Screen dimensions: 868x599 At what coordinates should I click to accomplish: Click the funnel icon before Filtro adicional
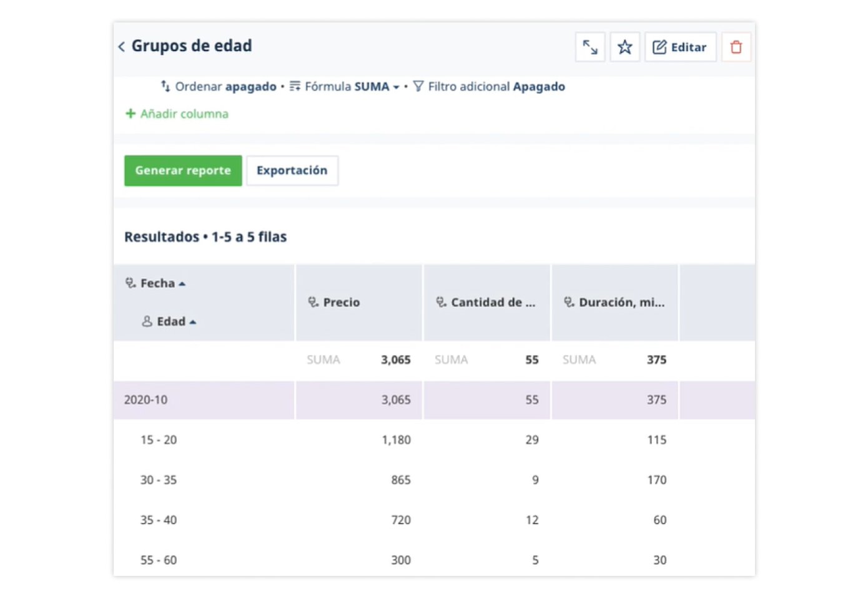click(x=418, y=87)
